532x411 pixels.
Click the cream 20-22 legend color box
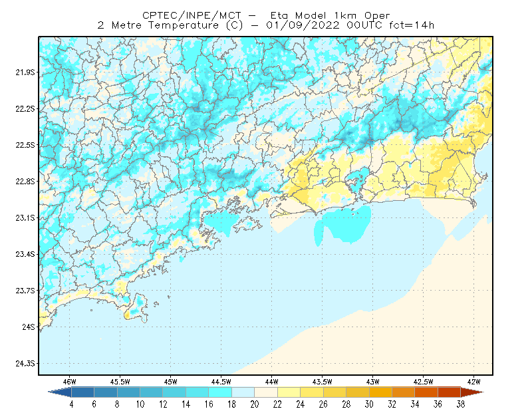point(266,392)
